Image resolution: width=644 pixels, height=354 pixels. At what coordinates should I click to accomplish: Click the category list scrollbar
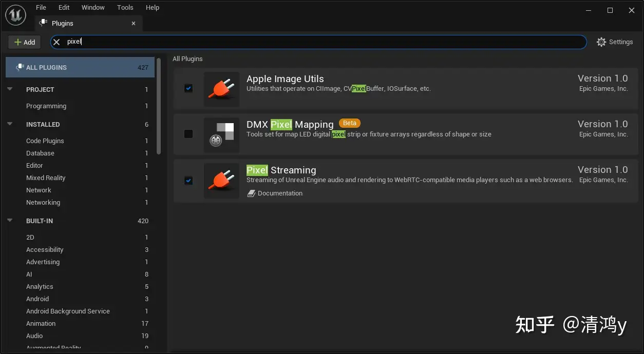159,105
